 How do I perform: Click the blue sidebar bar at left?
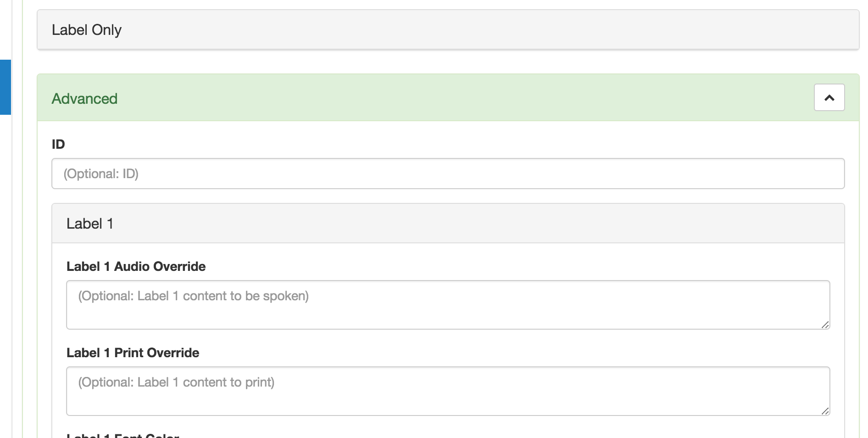click(x=5, y=87)
